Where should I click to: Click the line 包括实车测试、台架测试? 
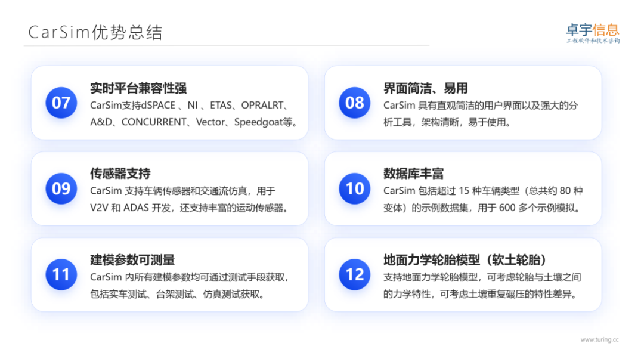(178, 294)
